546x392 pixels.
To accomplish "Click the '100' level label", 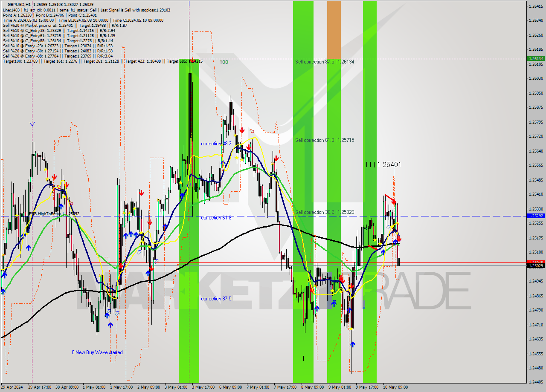I will 224,62.
